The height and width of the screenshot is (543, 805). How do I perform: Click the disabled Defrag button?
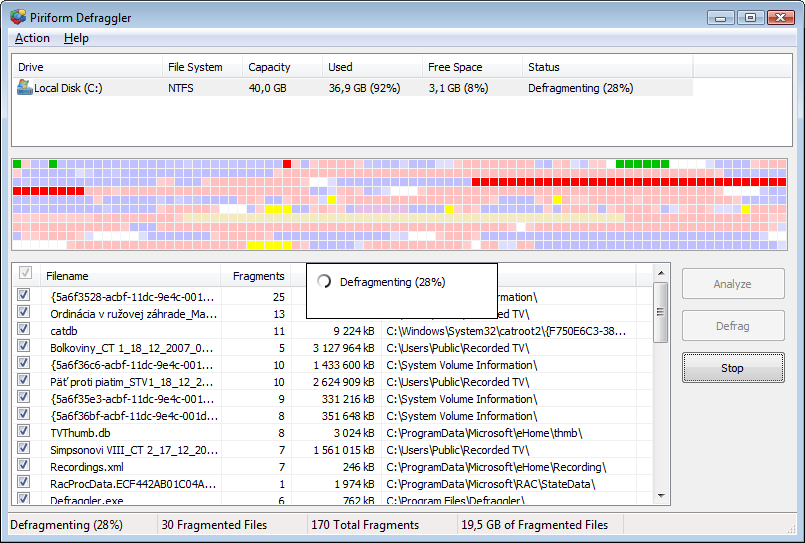pyautogui.click(x=733, y=325)
